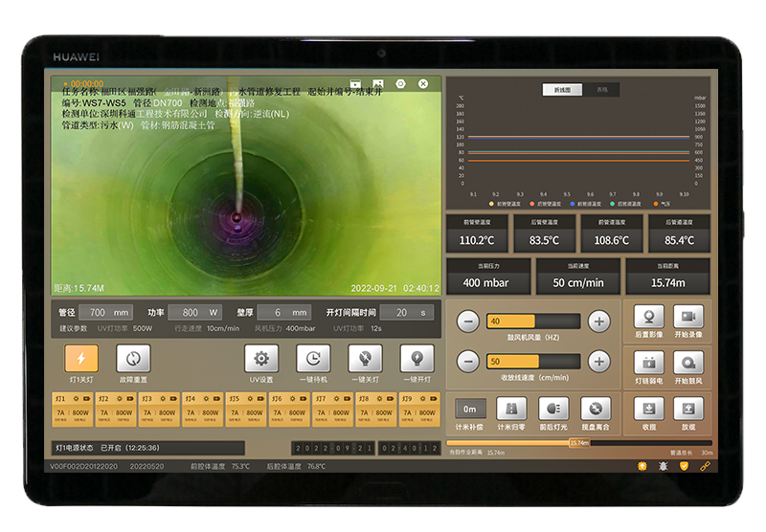Toggle the 前后灯光 headlight icon
This screenshot has width=766, height=532.
pyautogui.click(x=553, y=409)
